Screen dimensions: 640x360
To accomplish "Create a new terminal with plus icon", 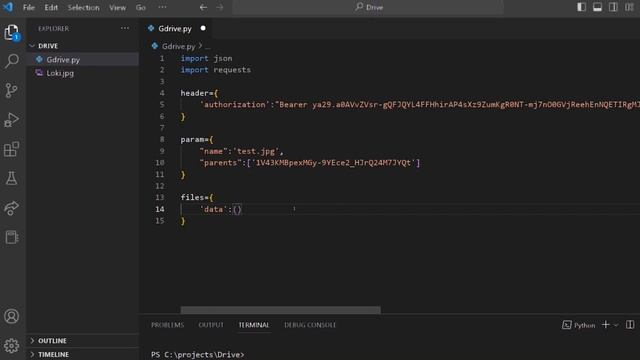I will click(606, 324).
